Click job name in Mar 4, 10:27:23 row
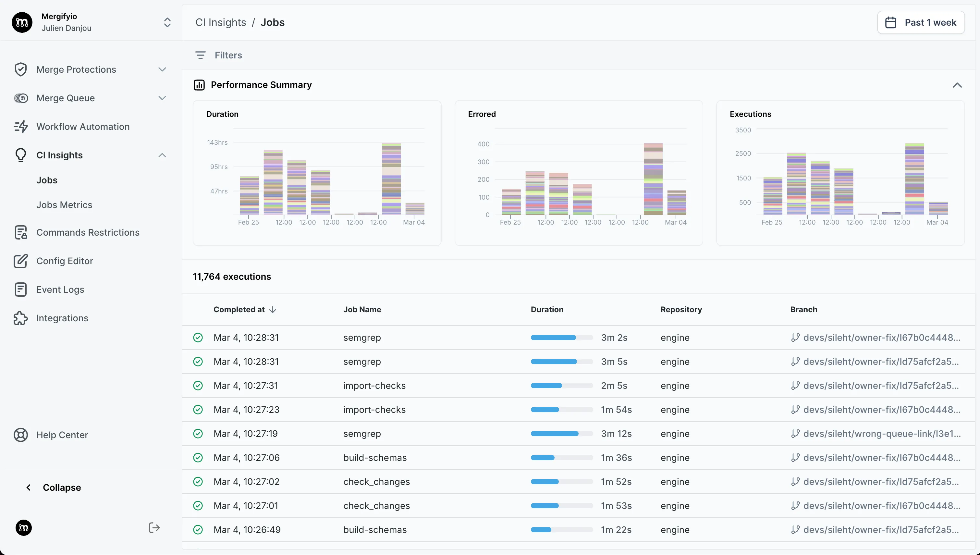Viewport: 980px width, 555px height. pos(374,410)
